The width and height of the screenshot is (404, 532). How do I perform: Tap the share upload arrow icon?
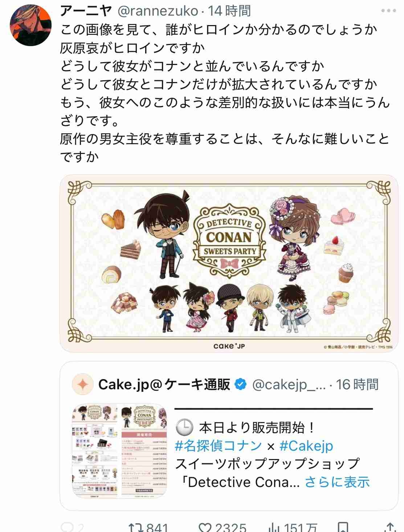[x=389, y=527]
